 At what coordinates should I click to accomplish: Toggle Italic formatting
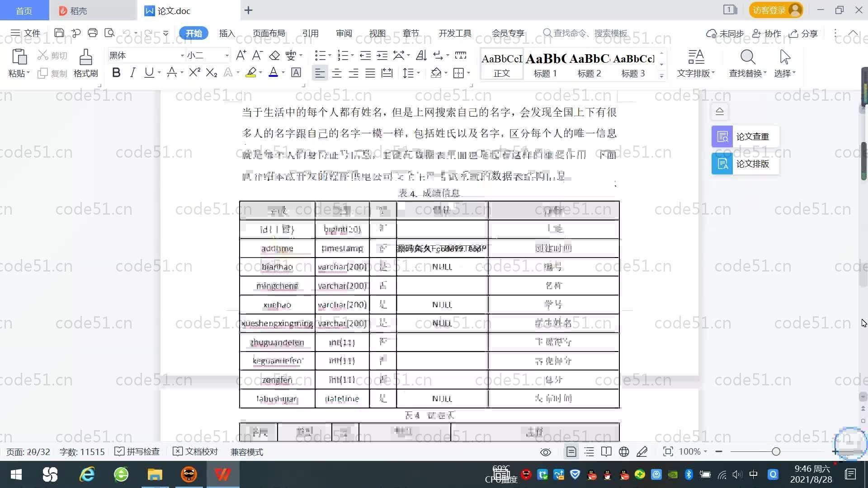point(132,72)
